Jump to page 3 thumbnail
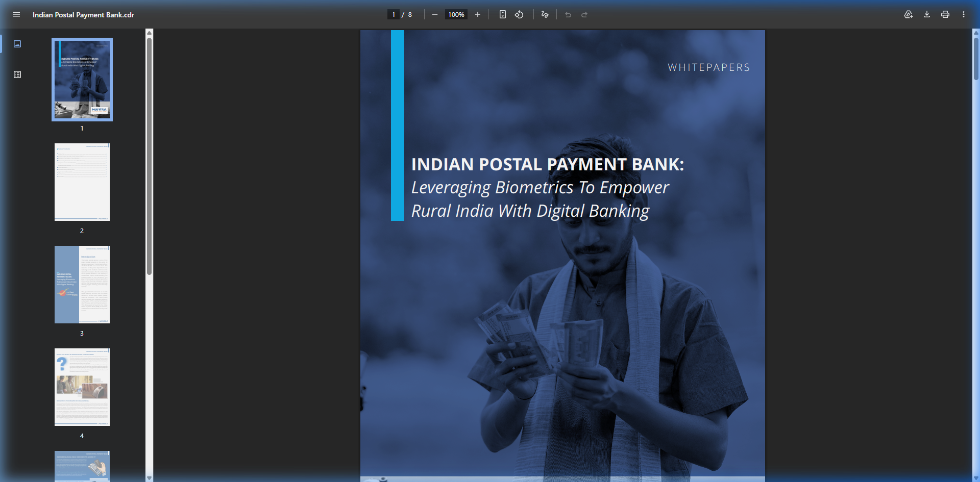This screenshot has height=482, width=980. (82, 285)
